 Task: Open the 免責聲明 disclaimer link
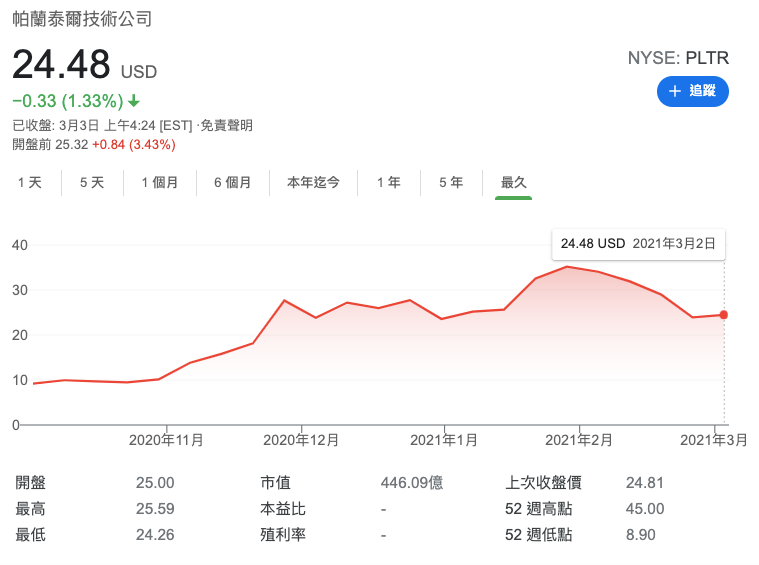pos(227,125)
